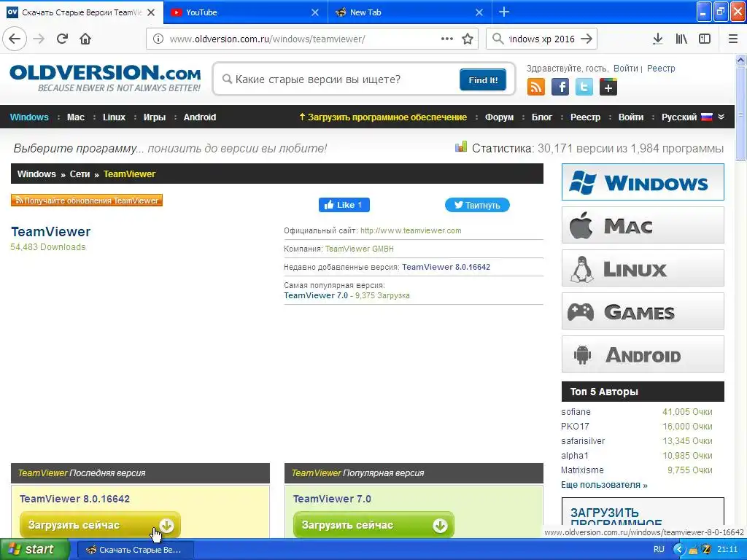Open Форум in the navigation bar
This screenshot has height=560, width=747.
(x=499, y=117)
